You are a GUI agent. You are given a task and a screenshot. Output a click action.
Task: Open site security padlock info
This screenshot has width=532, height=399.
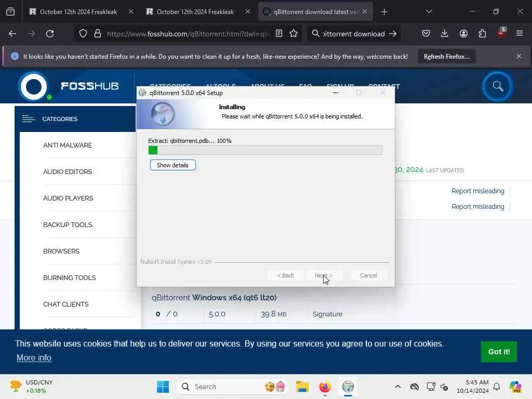(98, 34)
